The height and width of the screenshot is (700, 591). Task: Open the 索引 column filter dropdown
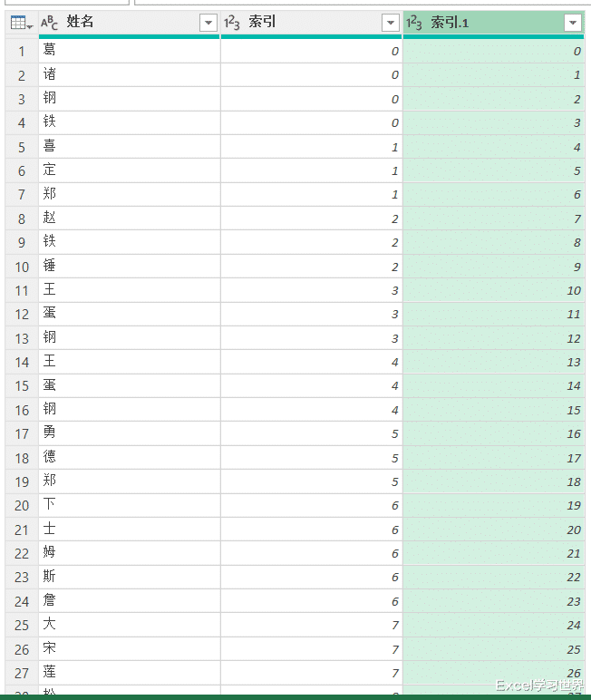[x=391, y=23]
